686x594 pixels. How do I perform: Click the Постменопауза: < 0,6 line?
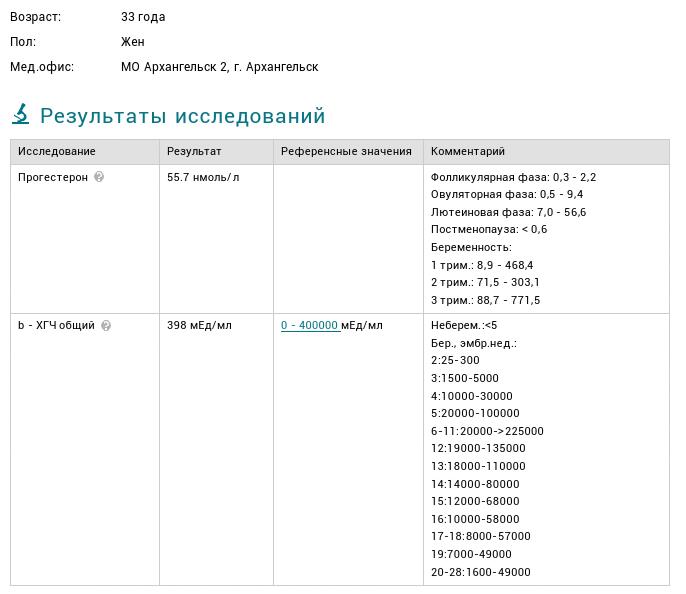[x=489, y=229]
